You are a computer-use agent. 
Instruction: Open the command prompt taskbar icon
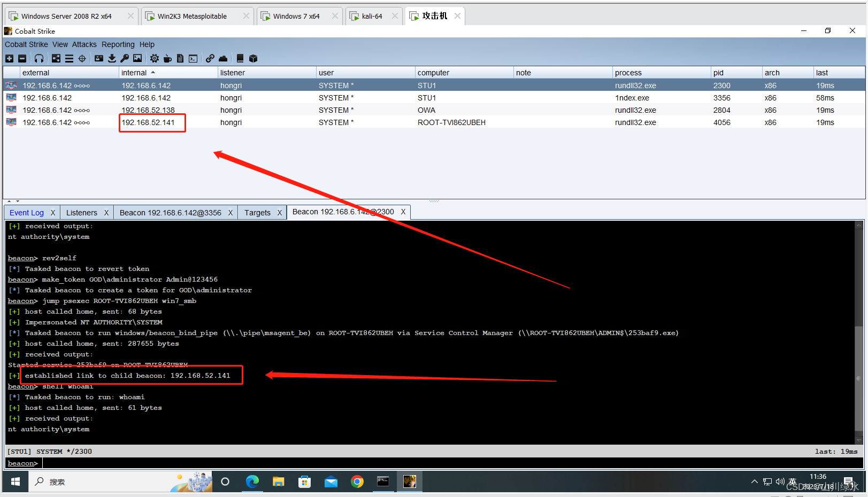click(x=383, y=482)
